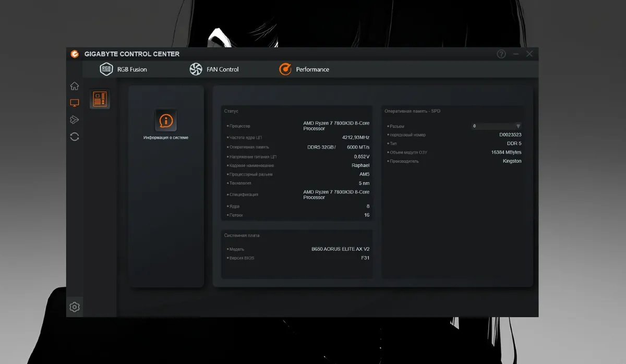Open settings via the gear icon
Viewport: 626px width, 364px height.
pos(75,307)
